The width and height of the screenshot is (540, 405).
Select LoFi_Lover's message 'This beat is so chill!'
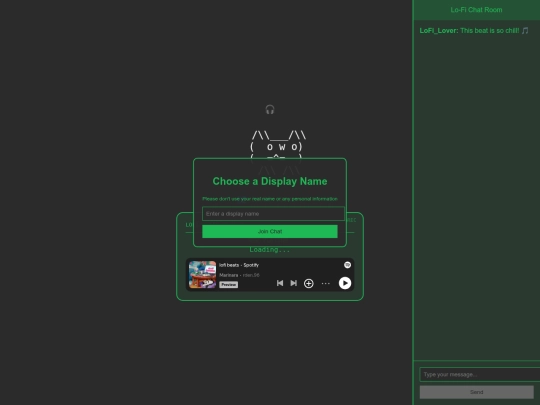click(x=474, y=31)
